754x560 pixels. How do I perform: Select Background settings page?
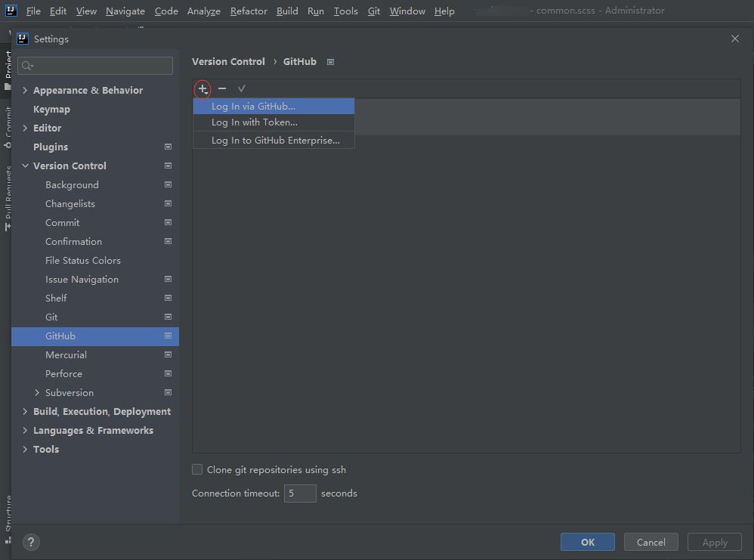click(x=95, y=184)
